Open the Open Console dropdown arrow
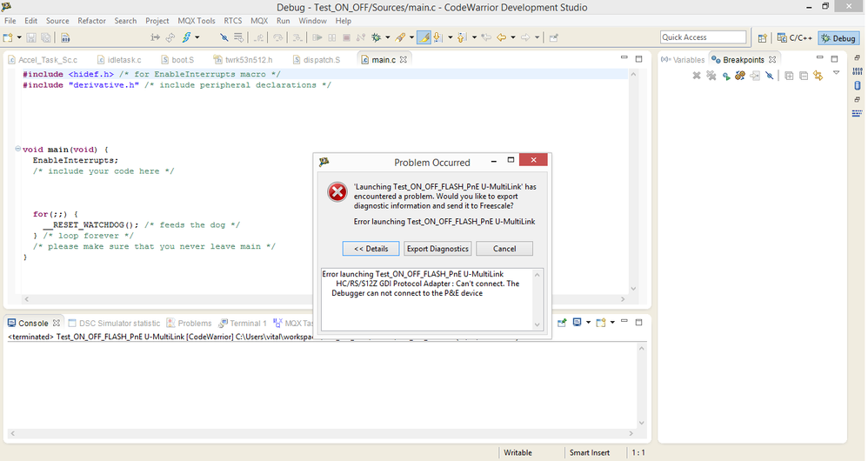The width and height of the screenshot is (868, 461). 612,323
